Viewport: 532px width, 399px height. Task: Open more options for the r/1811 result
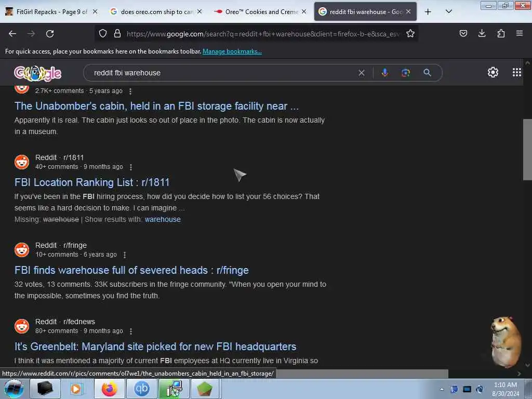point(130,167)
